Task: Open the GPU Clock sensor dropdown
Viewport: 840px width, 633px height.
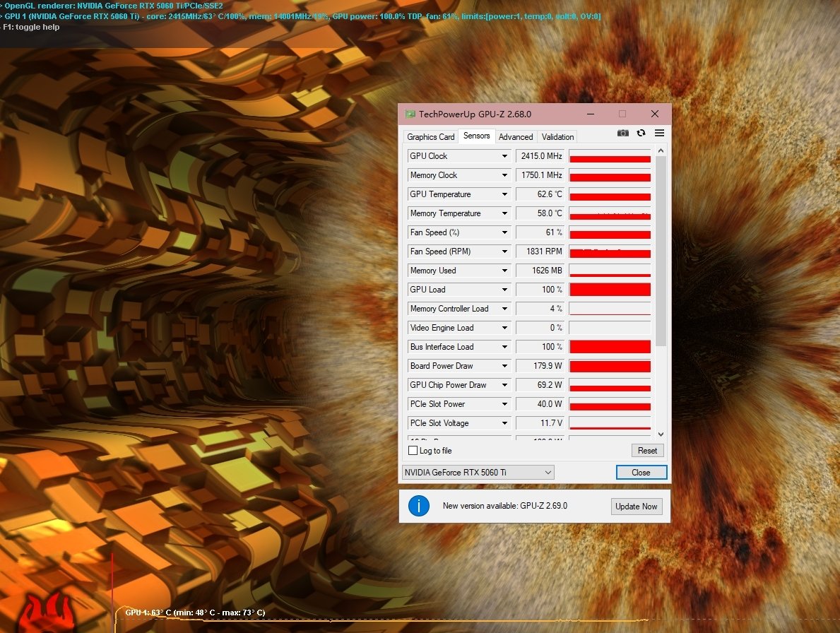Action: (x=504, y=156)
